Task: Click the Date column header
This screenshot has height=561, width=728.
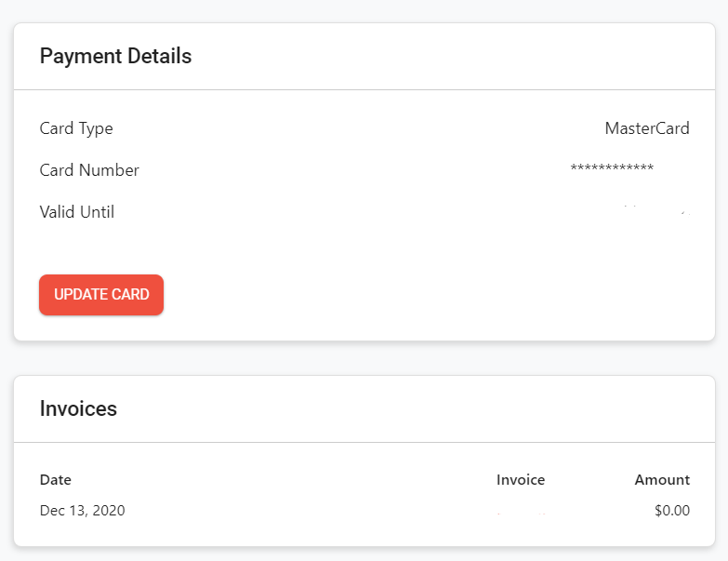Action: [56, 480]
